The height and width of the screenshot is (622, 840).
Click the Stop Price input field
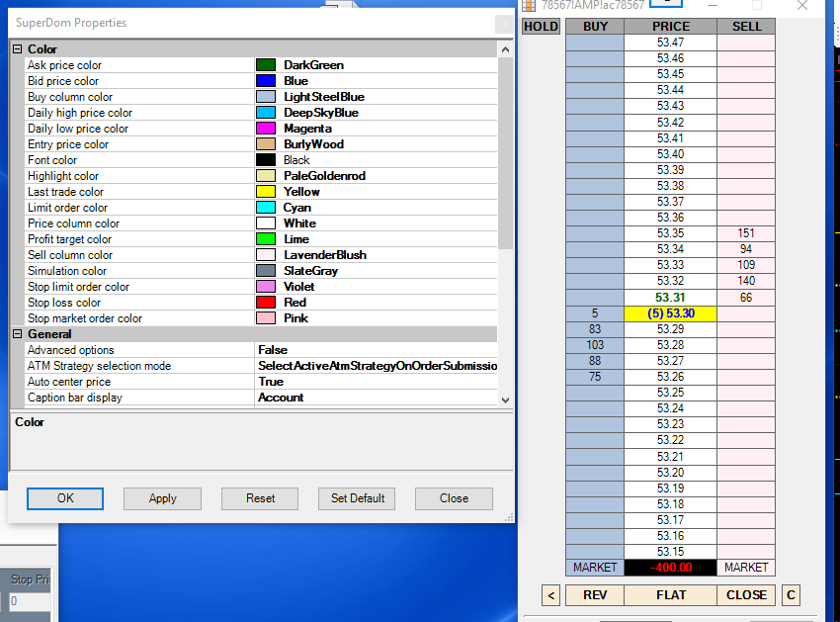tap(30, 601)
